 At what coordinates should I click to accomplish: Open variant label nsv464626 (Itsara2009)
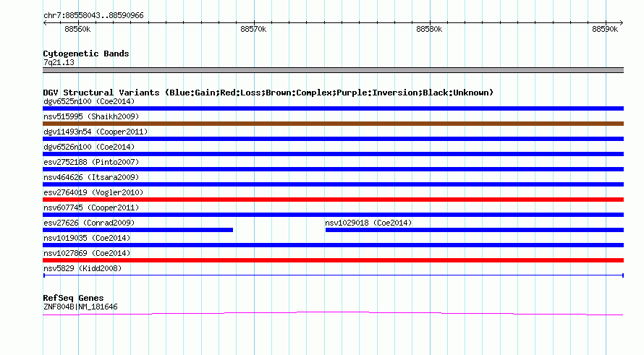coord(91,177)
